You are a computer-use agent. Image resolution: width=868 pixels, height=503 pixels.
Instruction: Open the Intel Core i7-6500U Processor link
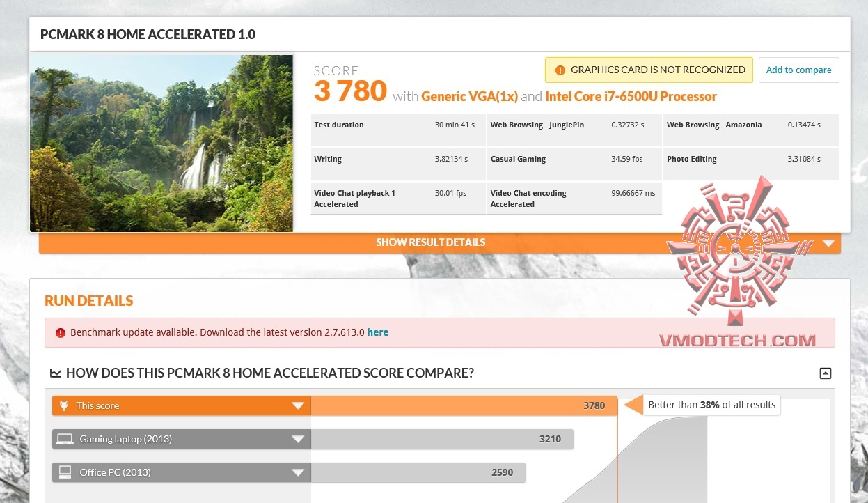[631, 97]
